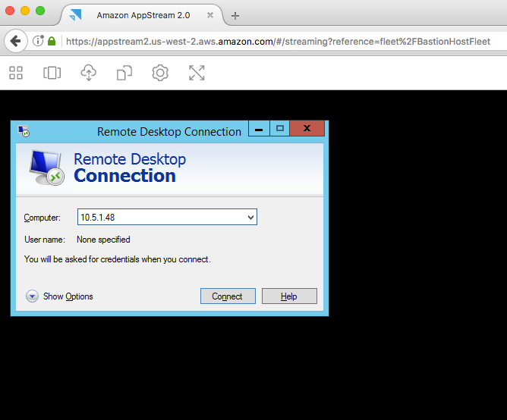The height and width of the screenshot is (420, 507).
Task: Click the 'Computer:' label
Action: click(42, 218)
